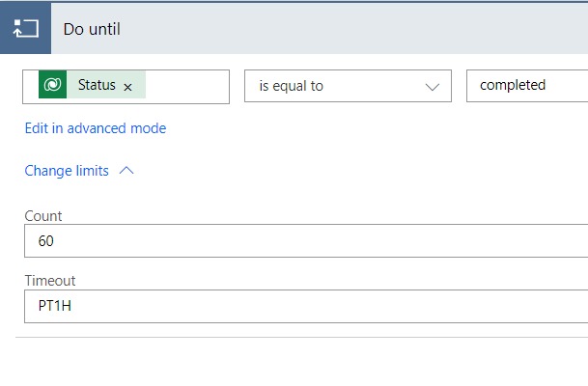Click the "is equal to" text in dropdown

coord(291,86)
